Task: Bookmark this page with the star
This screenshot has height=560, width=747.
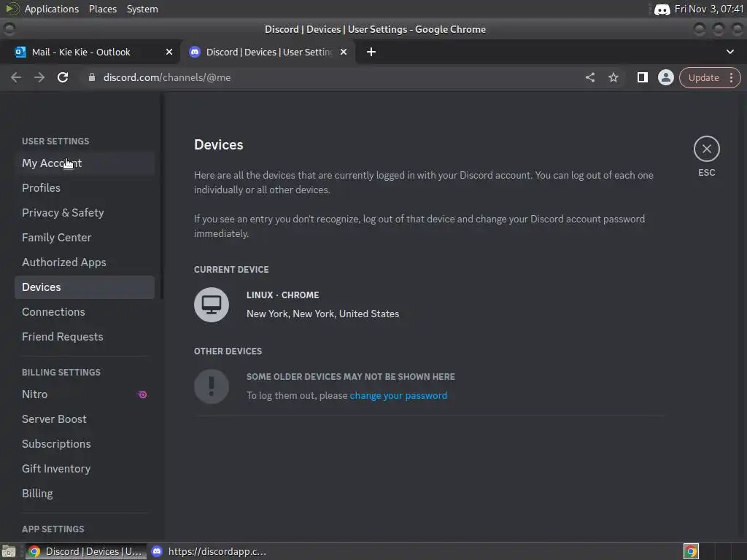Action: (614, 77)
